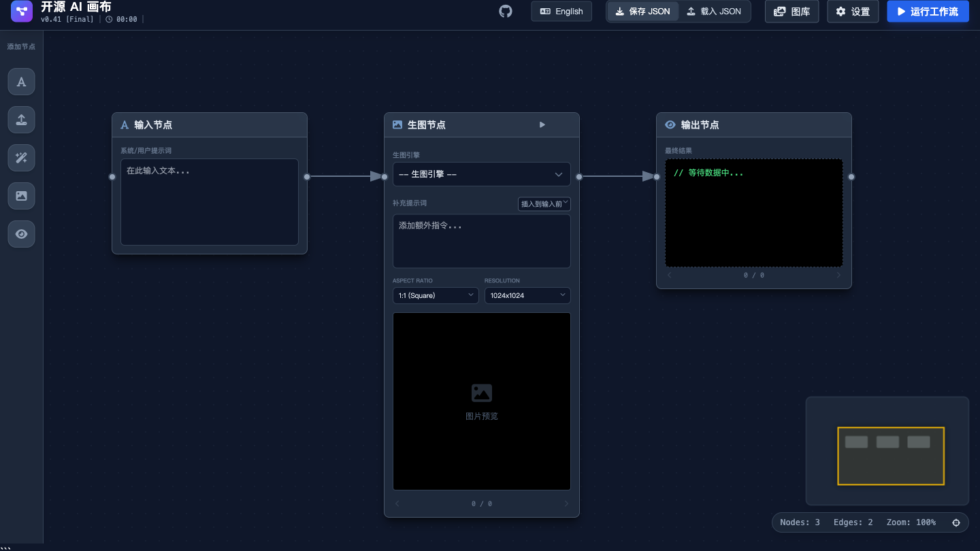The width and height of the screenshot is (980, 551).
Task: Click the 开源 AI 画布 title
Action: click(76, 7)
